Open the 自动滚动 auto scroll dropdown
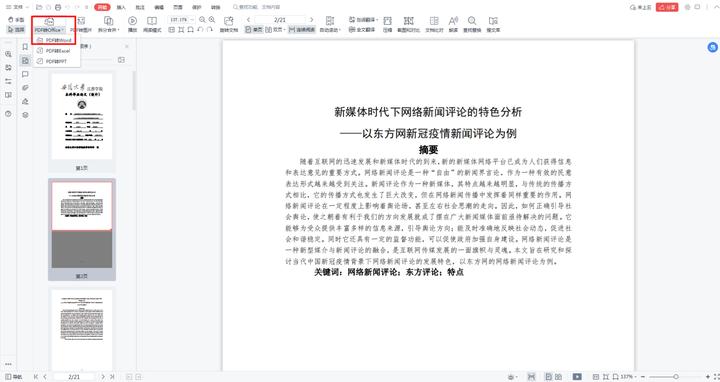Viewport: 720px width, 382px height. [x=330, y=25]
